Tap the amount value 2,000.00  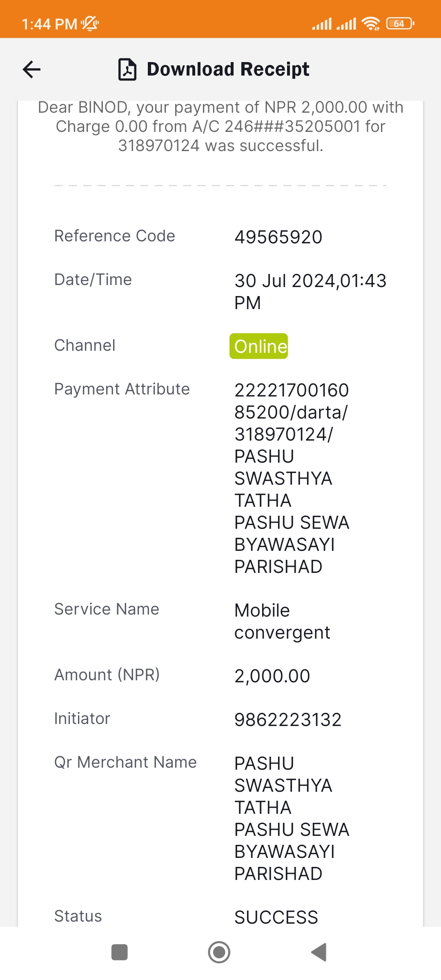click(272, 676)
